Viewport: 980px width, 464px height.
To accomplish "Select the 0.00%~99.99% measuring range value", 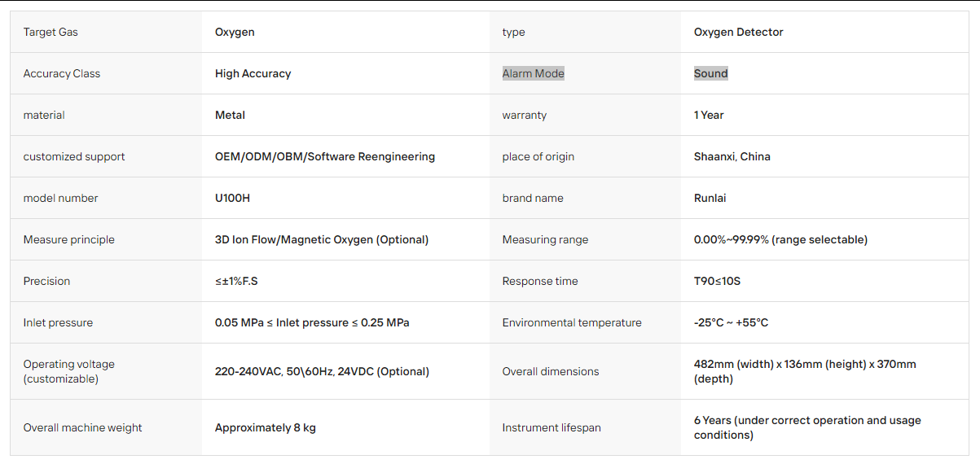I will pos(780,239).
